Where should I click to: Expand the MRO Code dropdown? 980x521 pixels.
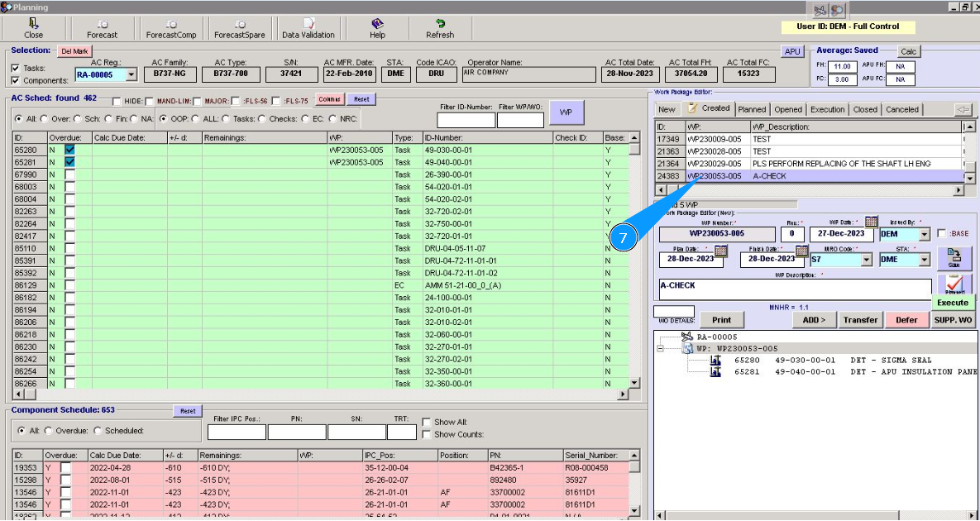[866, 260]
